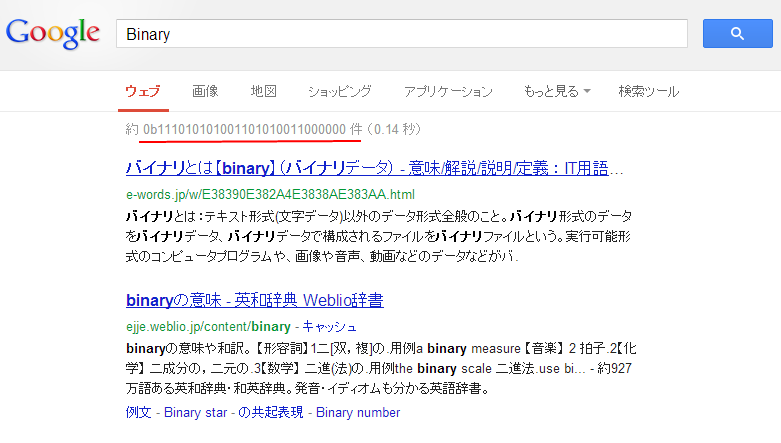
Task: Click the blue magnifier search button
Action: pyautogui.click(x=737, y=33)
